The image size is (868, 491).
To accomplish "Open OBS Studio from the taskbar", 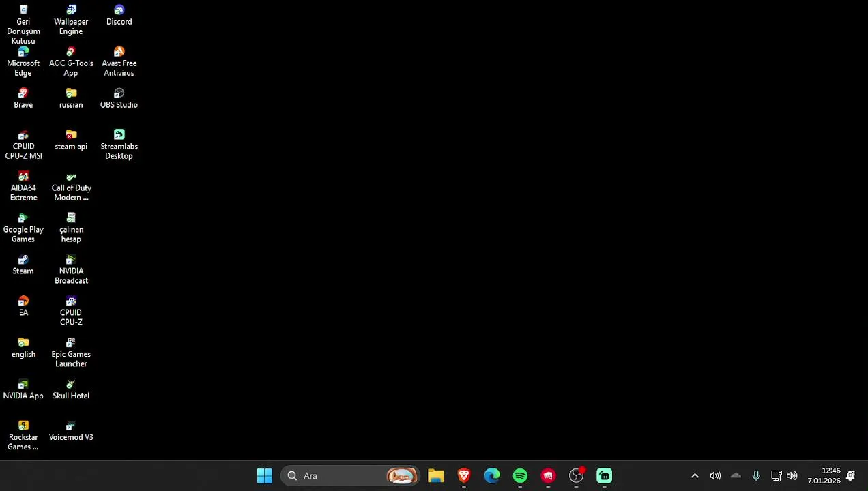I will click(x=577, y=476).
